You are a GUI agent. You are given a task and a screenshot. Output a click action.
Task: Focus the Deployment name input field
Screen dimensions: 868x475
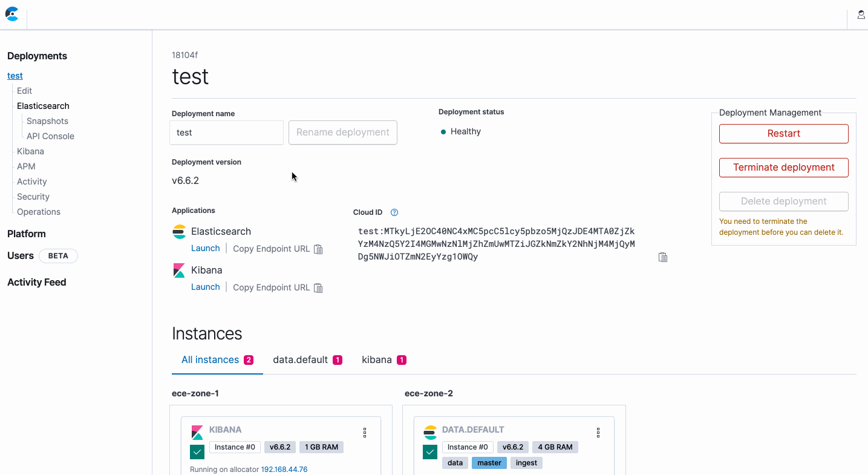[x=226, y=133]
